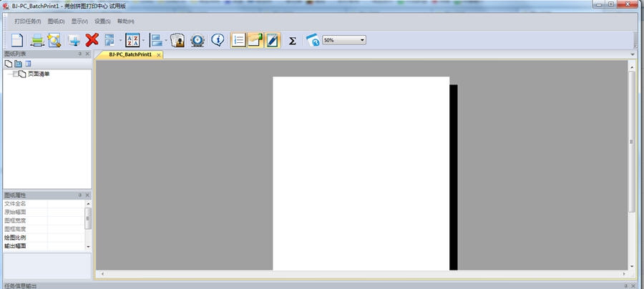Open dropdown arrow beside stacked frames icon
Screen dimensions: 644x289
point(166,40)
